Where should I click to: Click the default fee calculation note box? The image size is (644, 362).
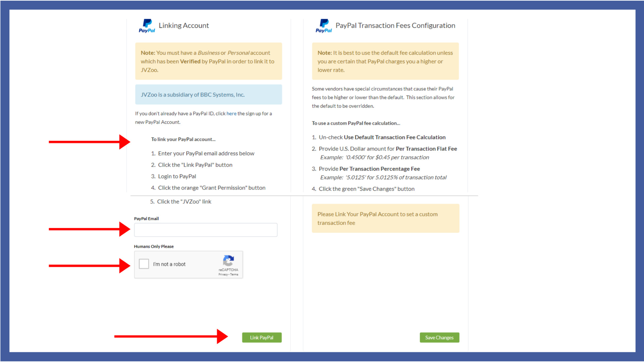[385, 61]
